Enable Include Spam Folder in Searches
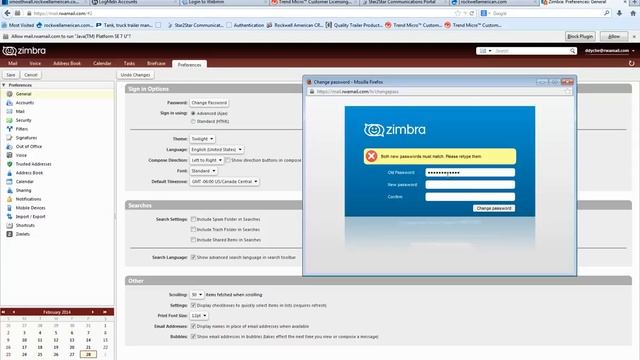The image size is (640, 360). click(x=193, y=219)
